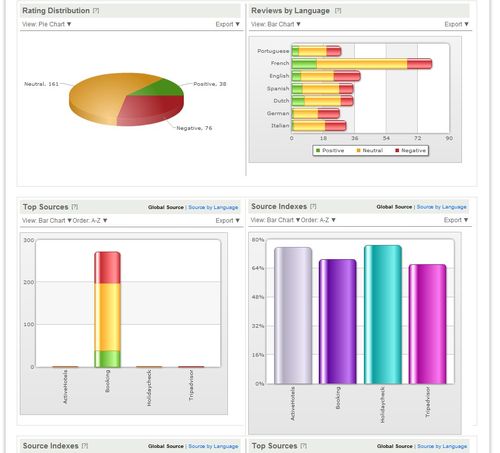Open Export menu in Rating Distribution panel
This screenshot has height=453, width=500.
[228, 24]
